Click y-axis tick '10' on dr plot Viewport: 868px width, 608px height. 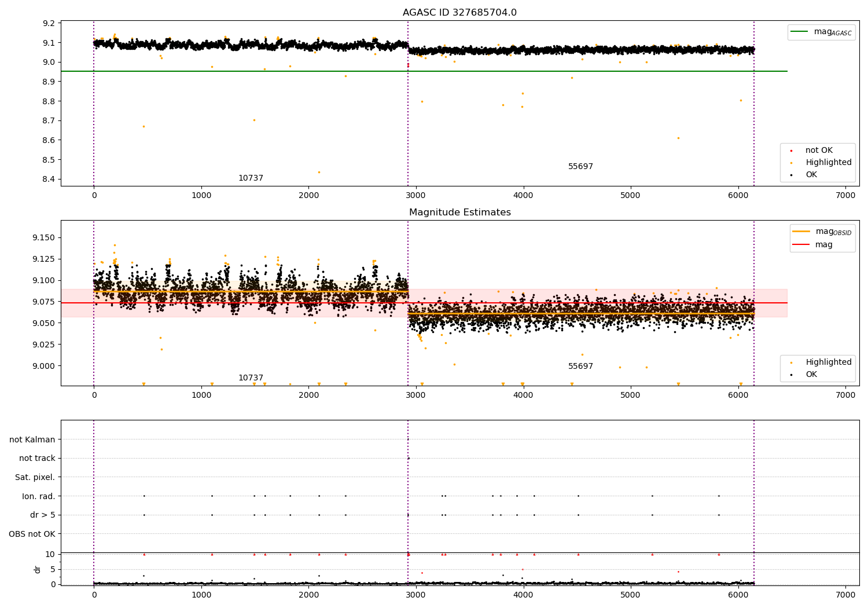tap(50, 554)
